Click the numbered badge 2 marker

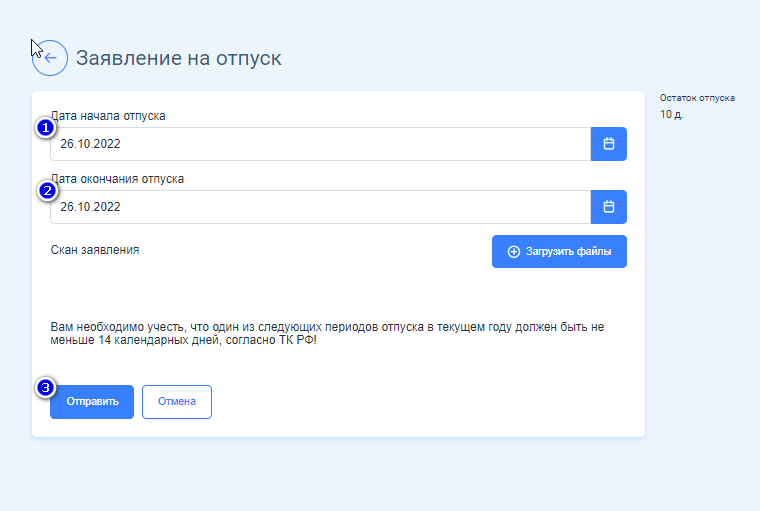[45, 191]
